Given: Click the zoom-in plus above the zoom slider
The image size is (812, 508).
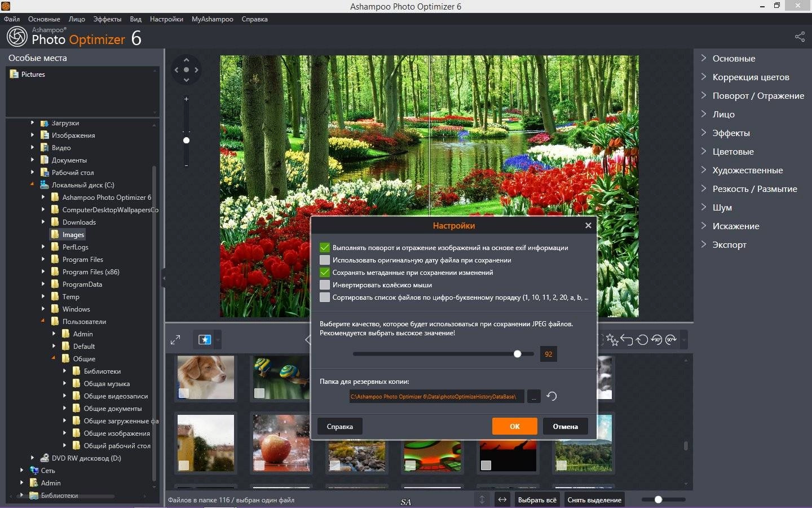Looking at the screenshot, I should click(x=186, y=99).
